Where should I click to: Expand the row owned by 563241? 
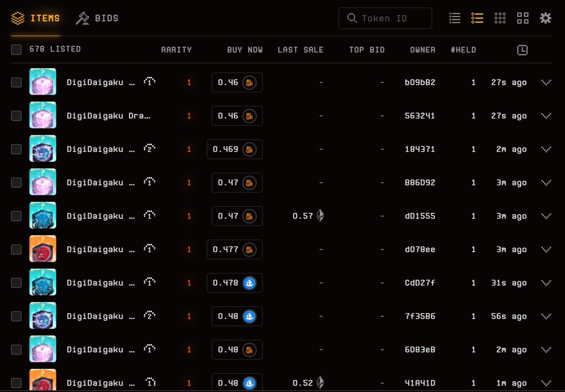tap(546, 116)
